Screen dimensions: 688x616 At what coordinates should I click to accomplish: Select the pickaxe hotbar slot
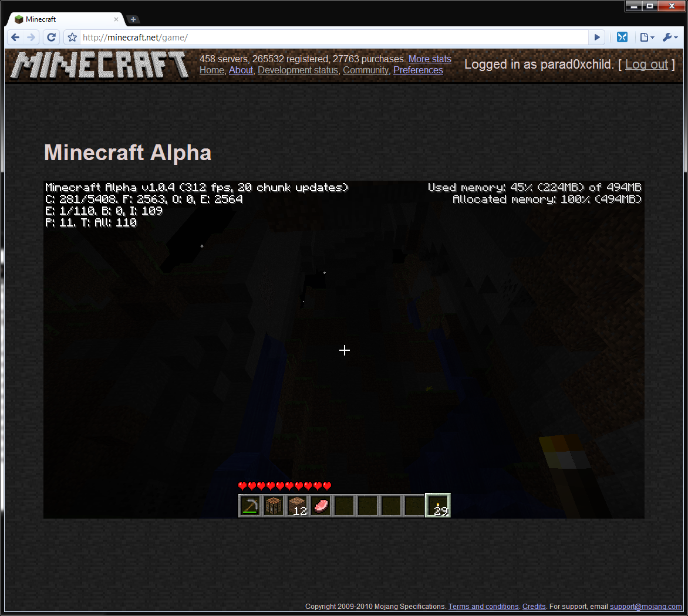[249, 506]
